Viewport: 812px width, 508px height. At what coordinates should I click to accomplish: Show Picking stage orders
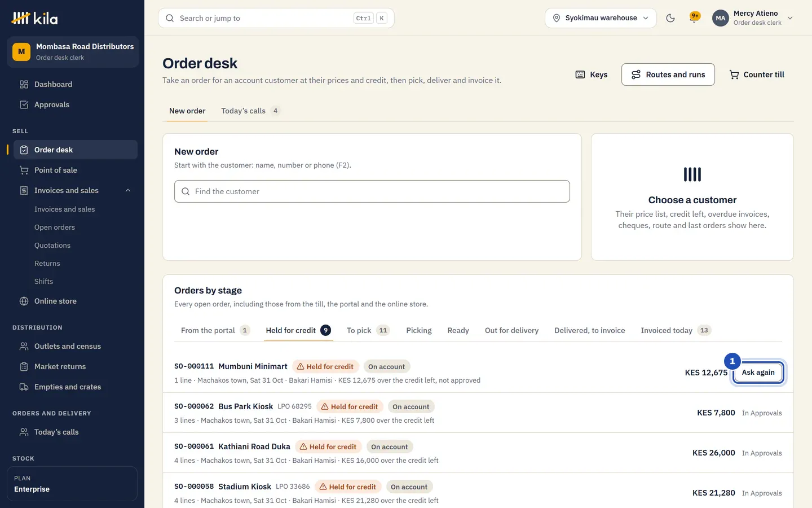point(419,330)
